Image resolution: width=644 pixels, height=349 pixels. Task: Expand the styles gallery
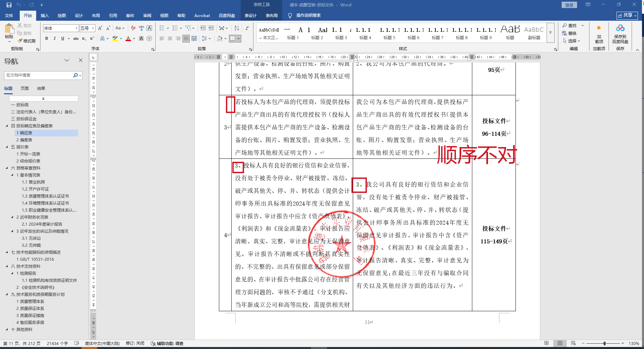[550, 32]
